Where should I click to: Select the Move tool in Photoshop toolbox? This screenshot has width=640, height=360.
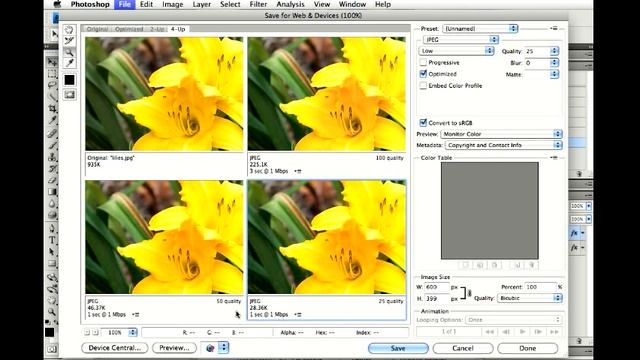coord(52,62)
